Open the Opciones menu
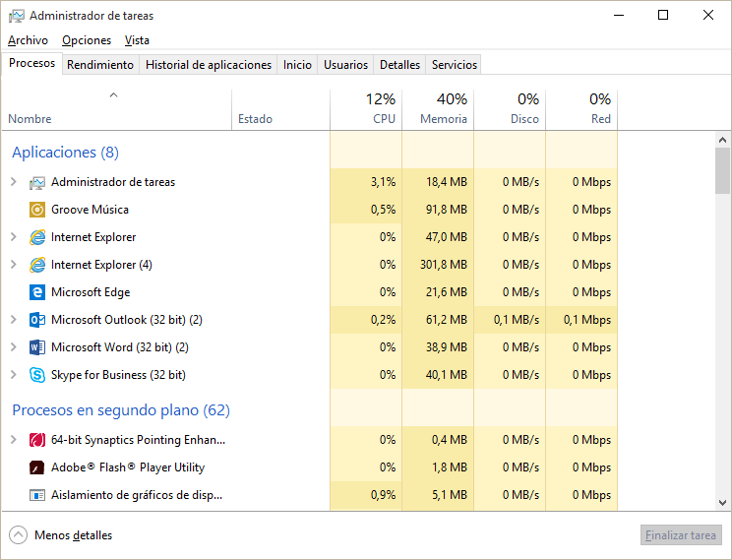 (x=87, y=40)
